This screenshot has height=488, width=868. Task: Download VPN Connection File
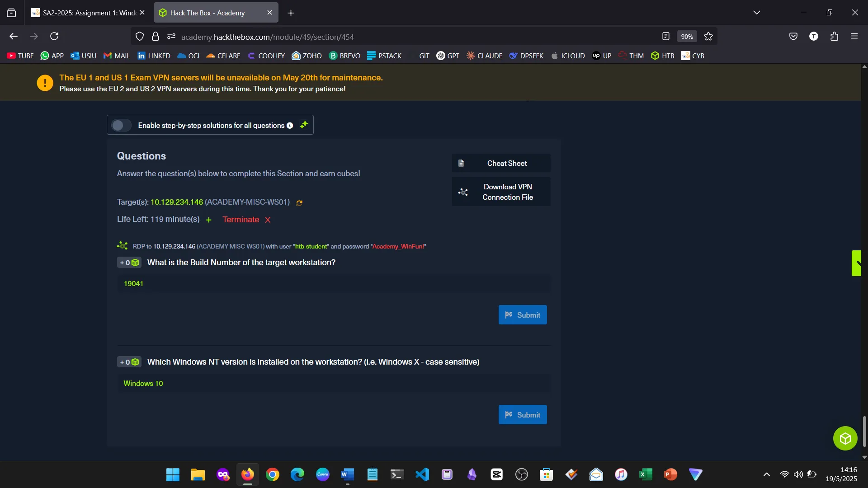(x=501, y=192)
